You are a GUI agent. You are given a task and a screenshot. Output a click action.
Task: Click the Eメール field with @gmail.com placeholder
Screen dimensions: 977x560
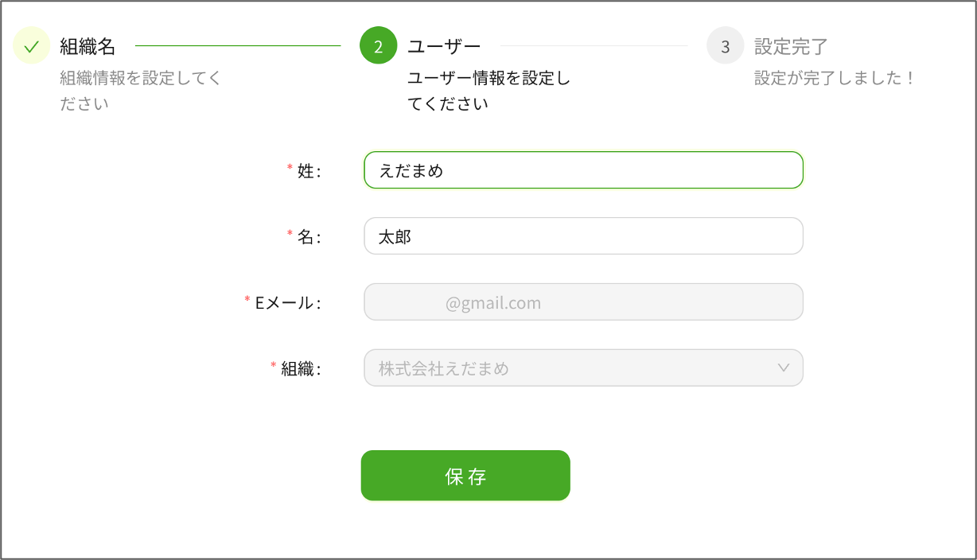pyautogui.click(x=583, y=301)
